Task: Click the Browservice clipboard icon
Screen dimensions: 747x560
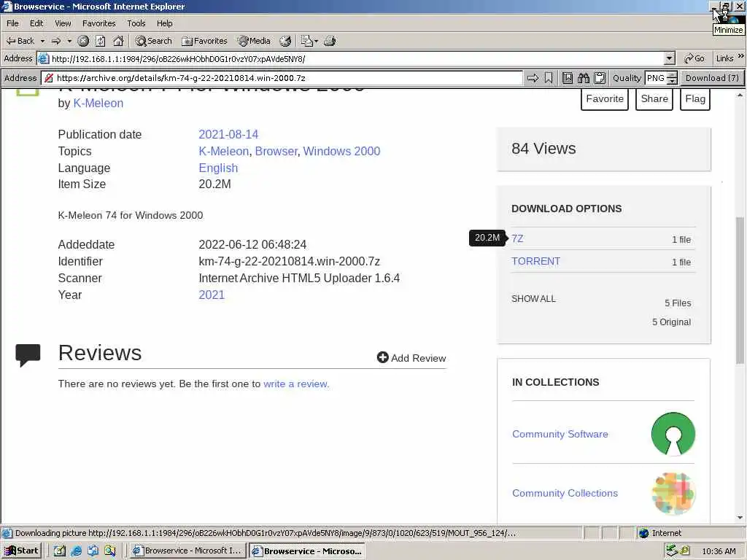Action: point(600,77)
